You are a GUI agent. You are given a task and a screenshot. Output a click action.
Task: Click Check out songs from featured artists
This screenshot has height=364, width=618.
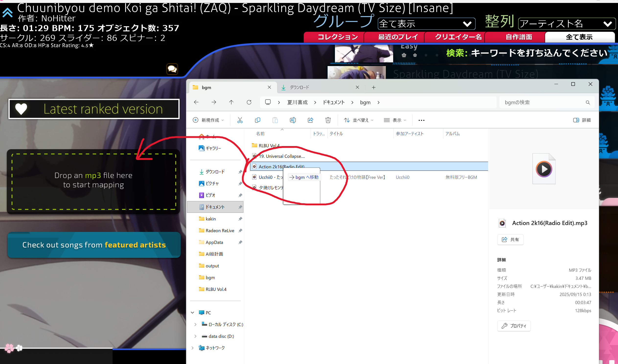(94, 245)
